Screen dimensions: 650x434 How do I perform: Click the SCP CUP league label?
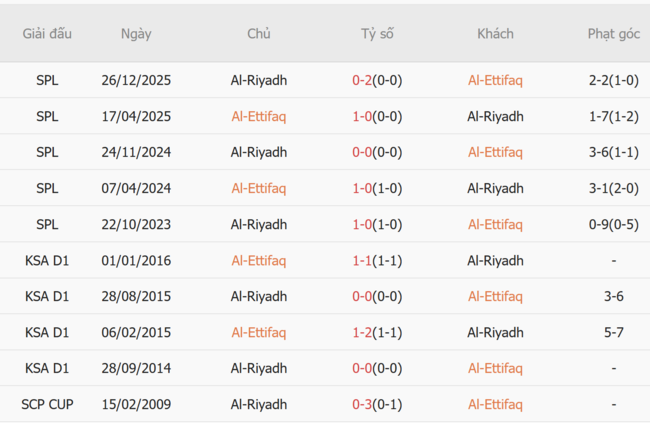pyautogui.click(x=47, y=404)
